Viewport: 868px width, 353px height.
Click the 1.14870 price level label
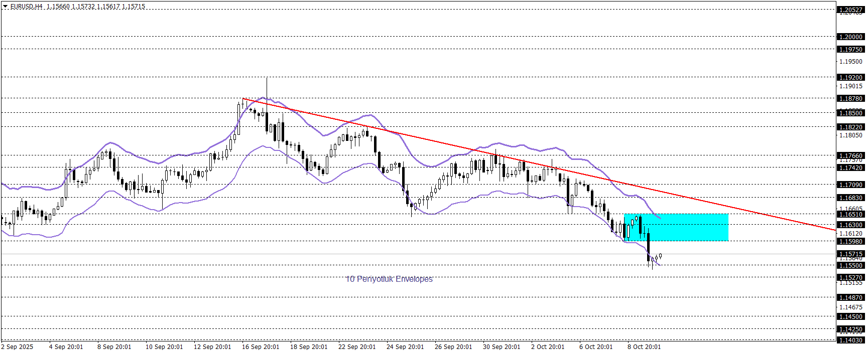point(850,297)
